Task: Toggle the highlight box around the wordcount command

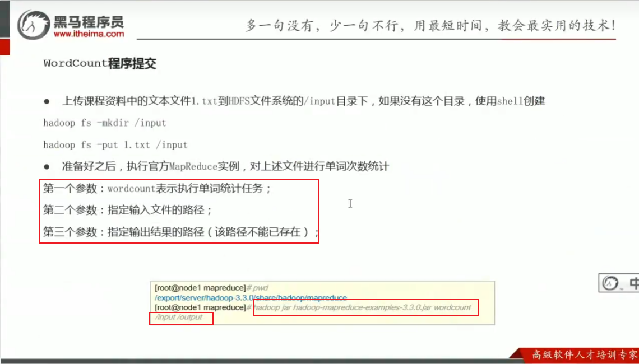Action: pyautogui.click(x=365, y=308)
